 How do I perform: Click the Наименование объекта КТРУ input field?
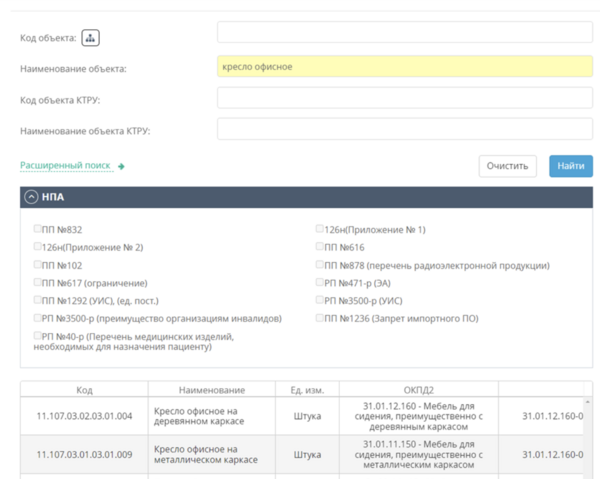click(404, 129)
